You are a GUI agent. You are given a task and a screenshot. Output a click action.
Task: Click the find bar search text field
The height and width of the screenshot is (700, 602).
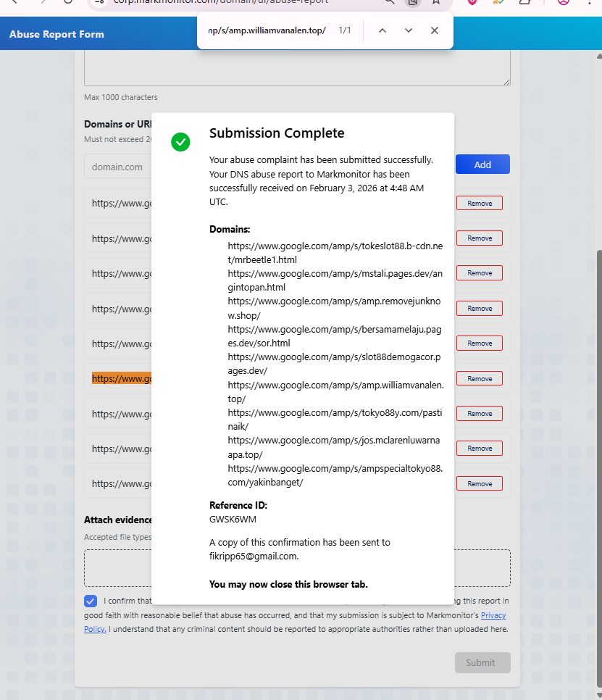[267, 30]
